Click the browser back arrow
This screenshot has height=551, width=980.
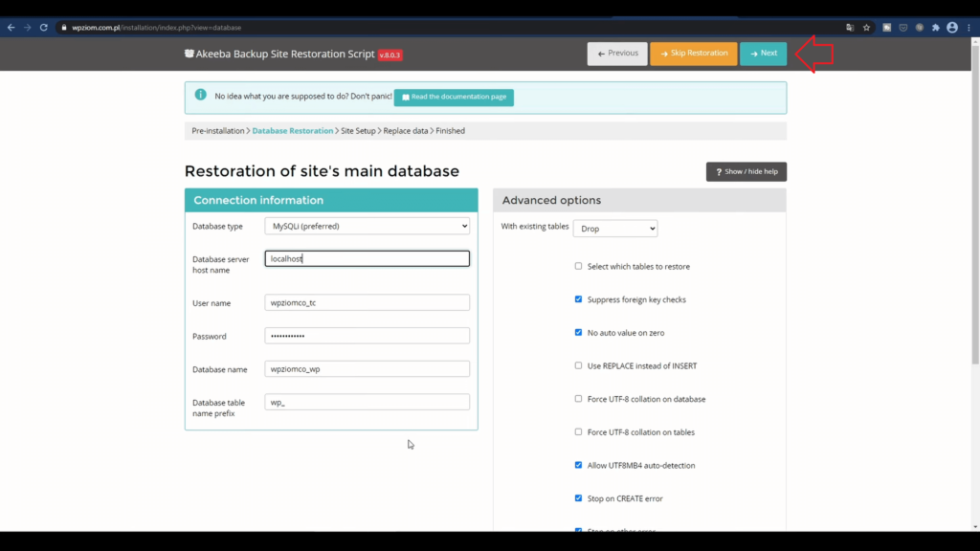11,28
